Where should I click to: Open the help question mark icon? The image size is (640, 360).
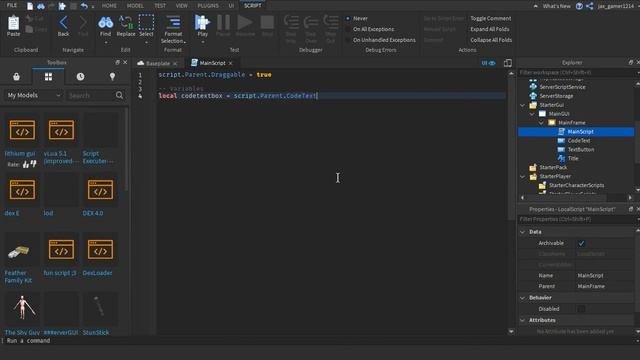pos(579,6)
